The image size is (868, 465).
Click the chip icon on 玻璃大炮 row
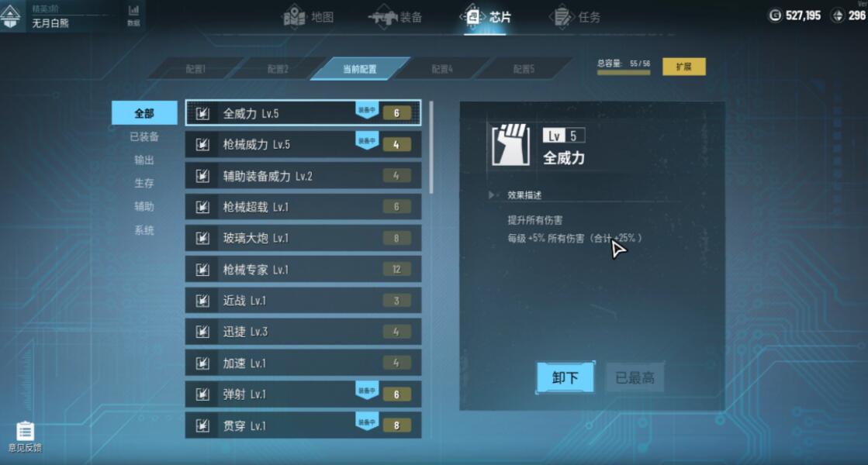pos(202,238)
